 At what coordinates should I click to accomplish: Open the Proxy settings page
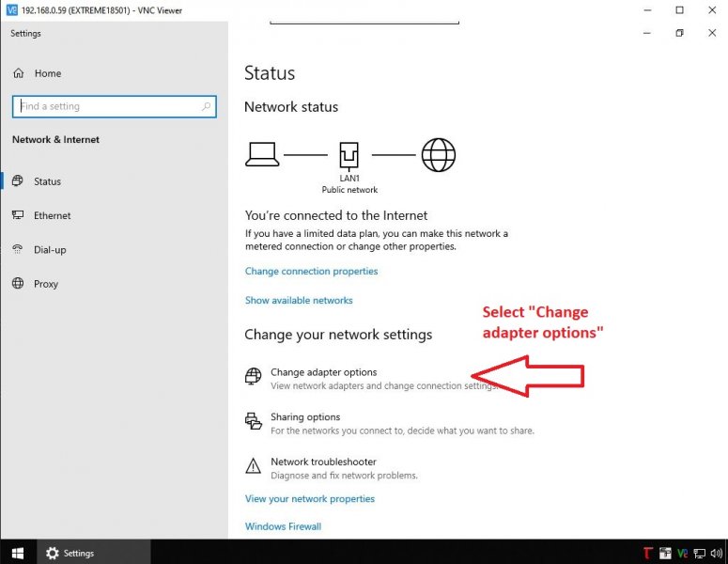click(46, 284)
